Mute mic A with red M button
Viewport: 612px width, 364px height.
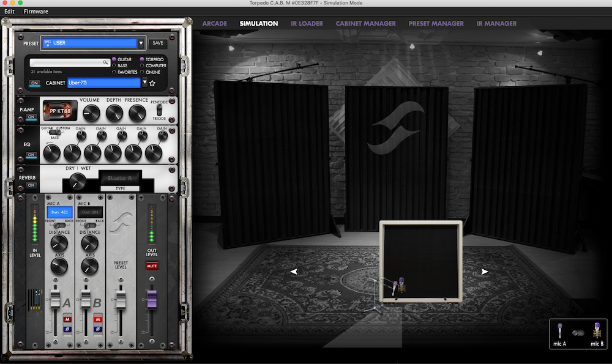point(67,319)
